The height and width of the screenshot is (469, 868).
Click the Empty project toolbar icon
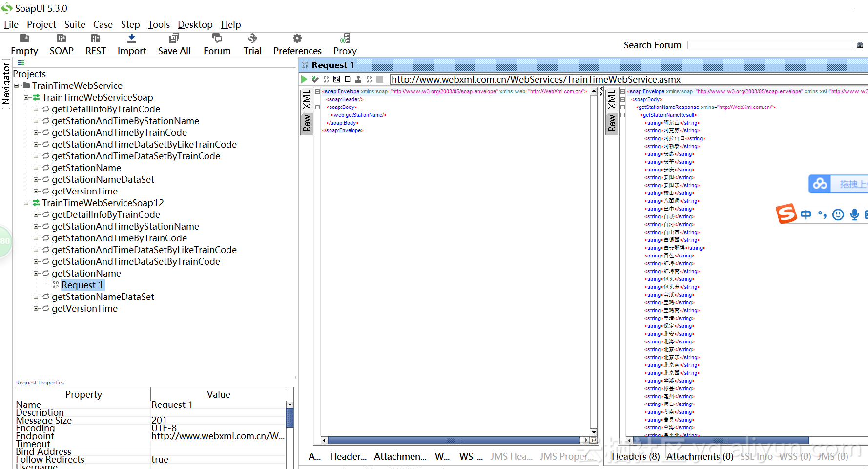(24, 38)
